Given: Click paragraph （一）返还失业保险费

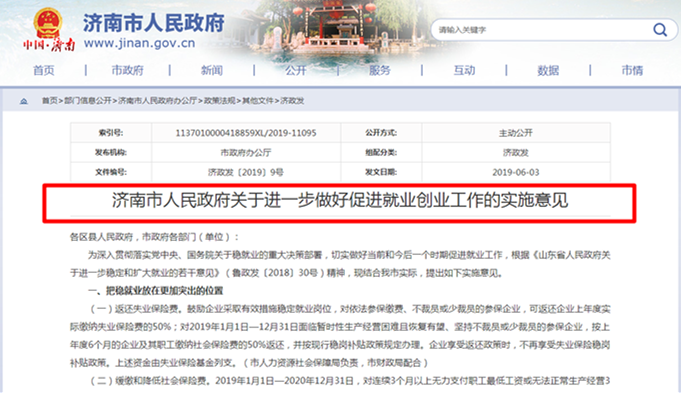Looking at the screenshot, I should click(x=340, y=336).
